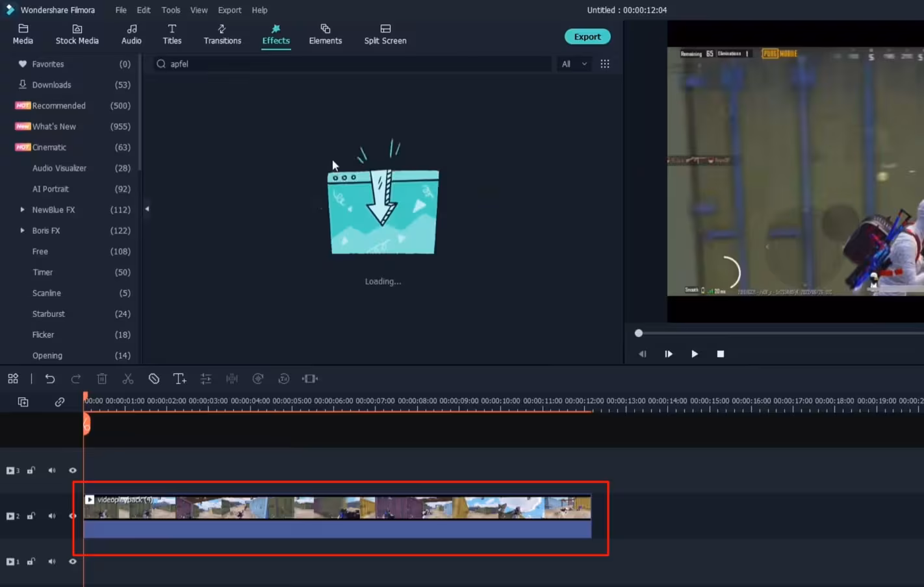Open the All filter dropdown
The height and width of the screenshot is (587, 924).
click(x=574, y=64)
